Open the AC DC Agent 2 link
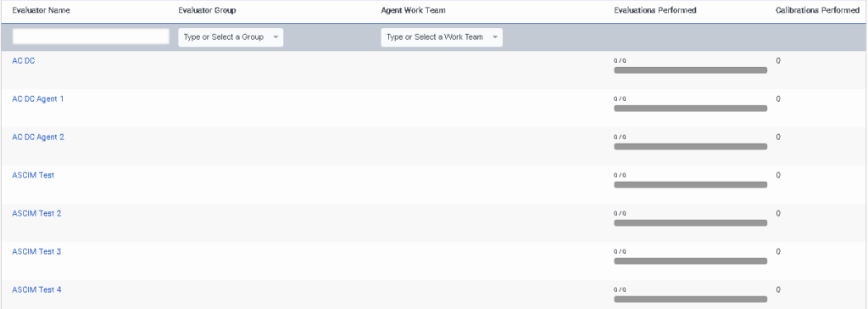 [38, 137]
